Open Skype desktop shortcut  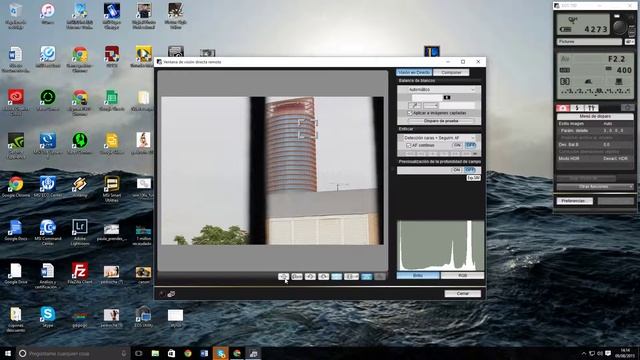48,318
